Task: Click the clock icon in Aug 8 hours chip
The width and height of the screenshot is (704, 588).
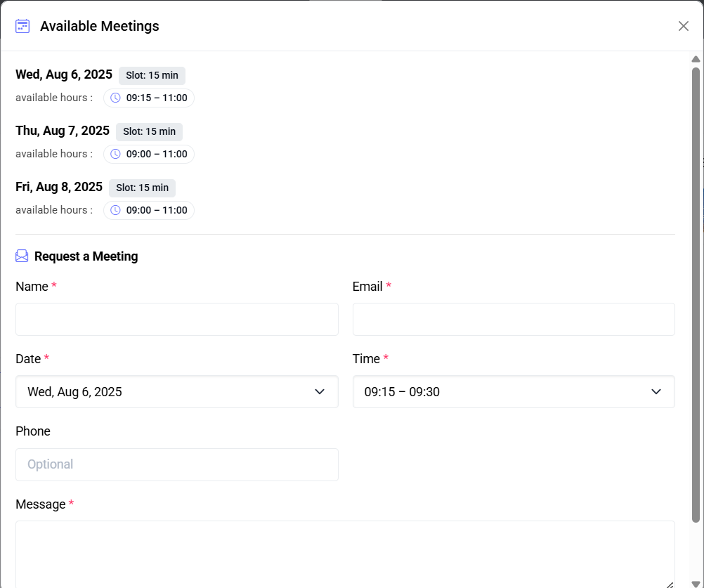Action: point(115,210)
